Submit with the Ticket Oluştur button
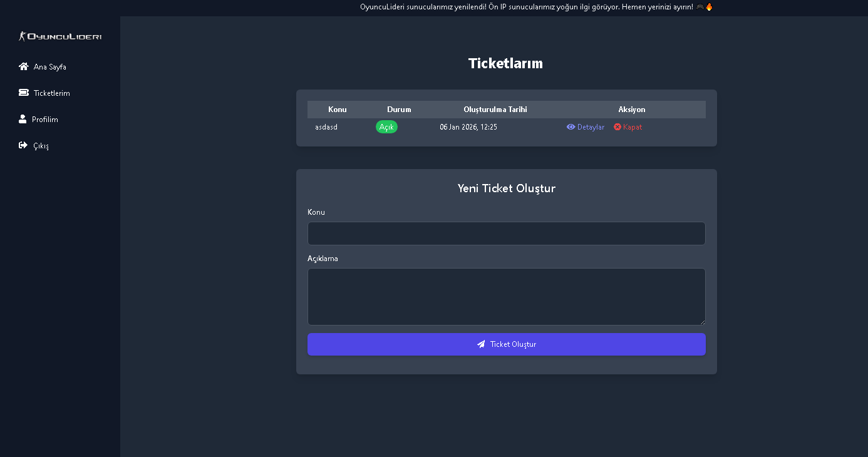Viewport: 868px width, 457px height. pyautogui.click(x=507, y=344)
